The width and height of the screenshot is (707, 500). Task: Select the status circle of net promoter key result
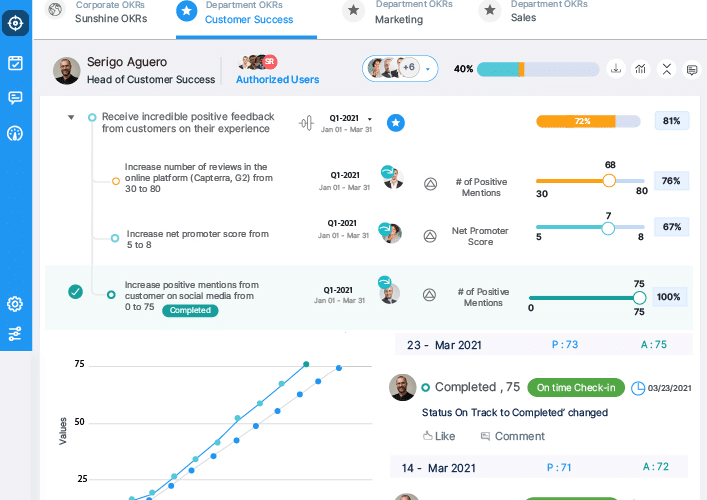click(116, 239)
